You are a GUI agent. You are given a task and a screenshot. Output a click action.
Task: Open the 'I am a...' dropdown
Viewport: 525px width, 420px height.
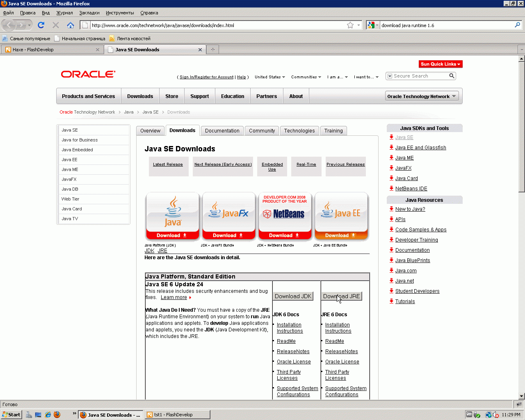click(x=338, y=77)
